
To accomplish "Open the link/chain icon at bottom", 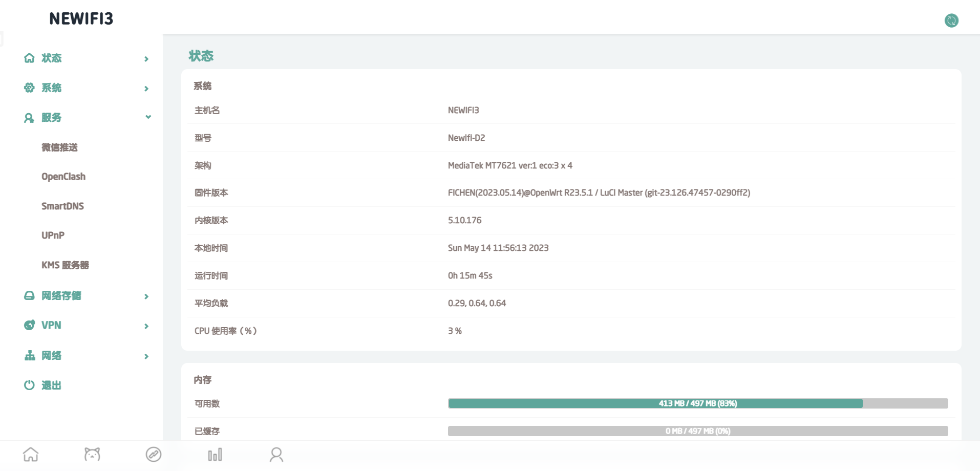I will [x=154, y=454].
